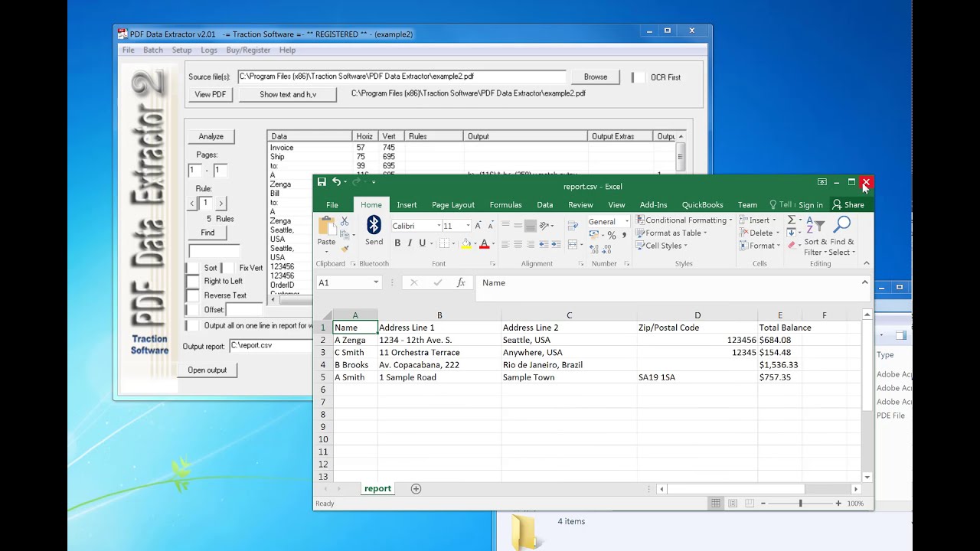
Task: Click the Cut scissors icon
Action: point(345,221)
